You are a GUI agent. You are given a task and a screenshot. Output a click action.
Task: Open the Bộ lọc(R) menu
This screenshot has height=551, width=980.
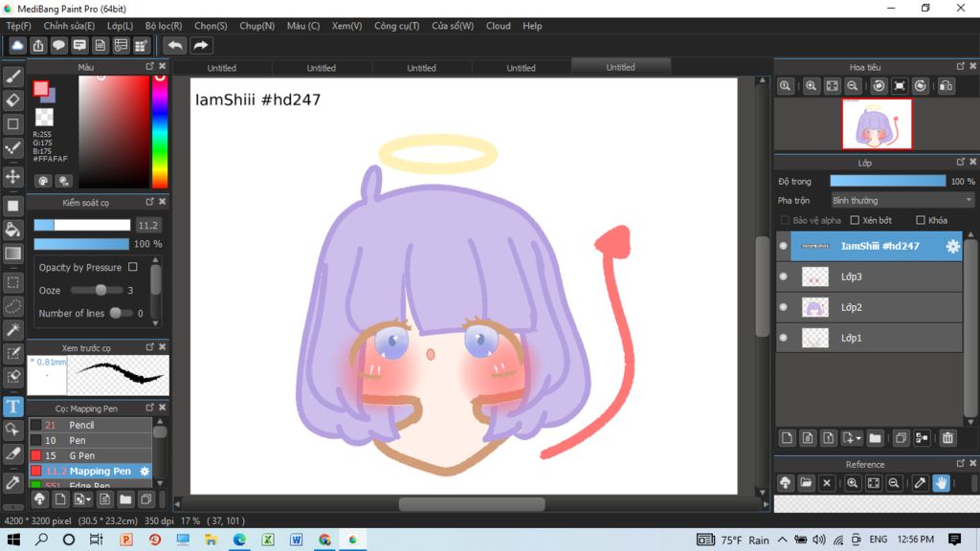coord(163,26)
